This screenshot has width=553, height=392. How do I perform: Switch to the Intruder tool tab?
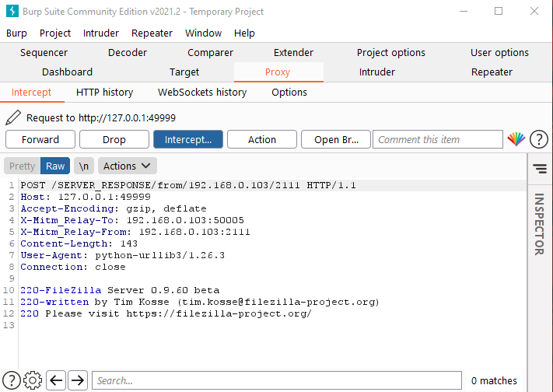[377, 72]
